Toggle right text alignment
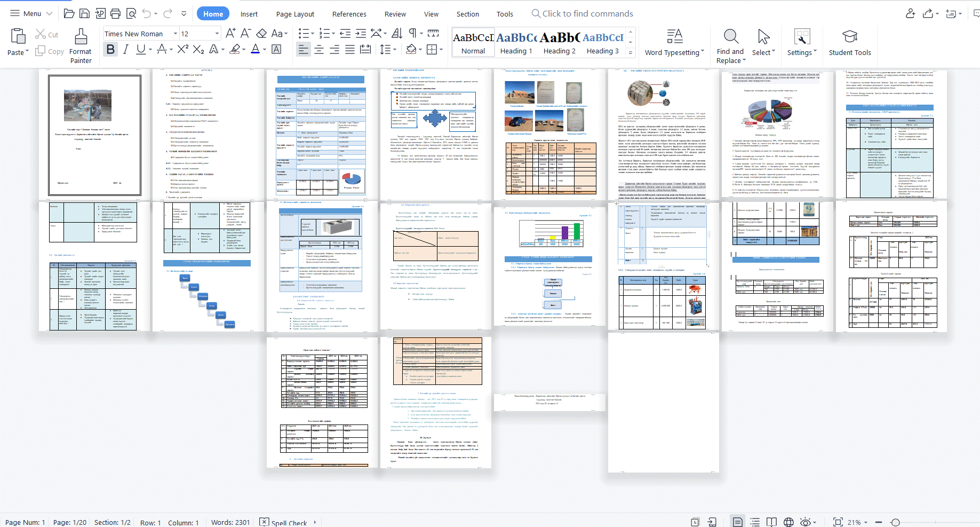 [x=334, y=50]
